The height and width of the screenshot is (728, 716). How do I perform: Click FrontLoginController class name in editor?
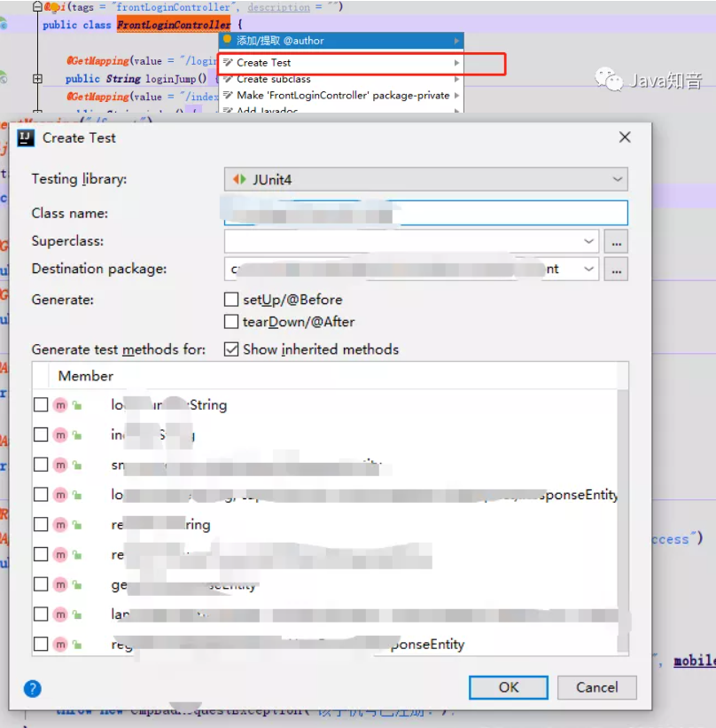(x=174, y=25)
